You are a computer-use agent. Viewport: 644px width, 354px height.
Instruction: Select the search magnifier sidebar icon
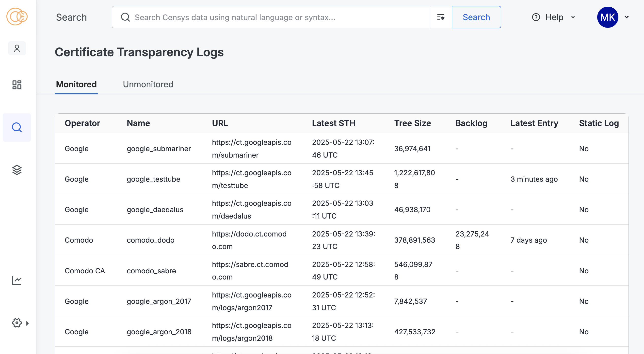coord(17,128)
